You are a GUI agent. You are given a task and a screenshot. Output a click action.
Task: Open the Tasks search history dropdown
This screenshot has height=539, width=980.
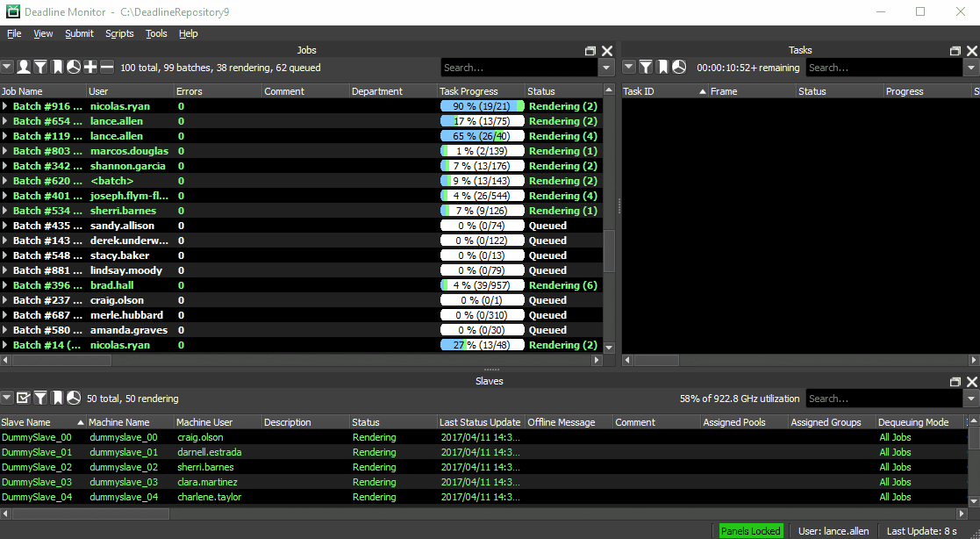tap(971, 68)
